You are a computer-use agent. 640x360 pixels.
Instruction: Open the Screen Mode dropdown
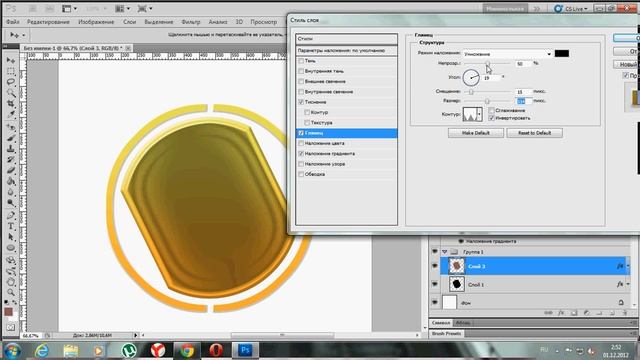[x=145, y=8]
